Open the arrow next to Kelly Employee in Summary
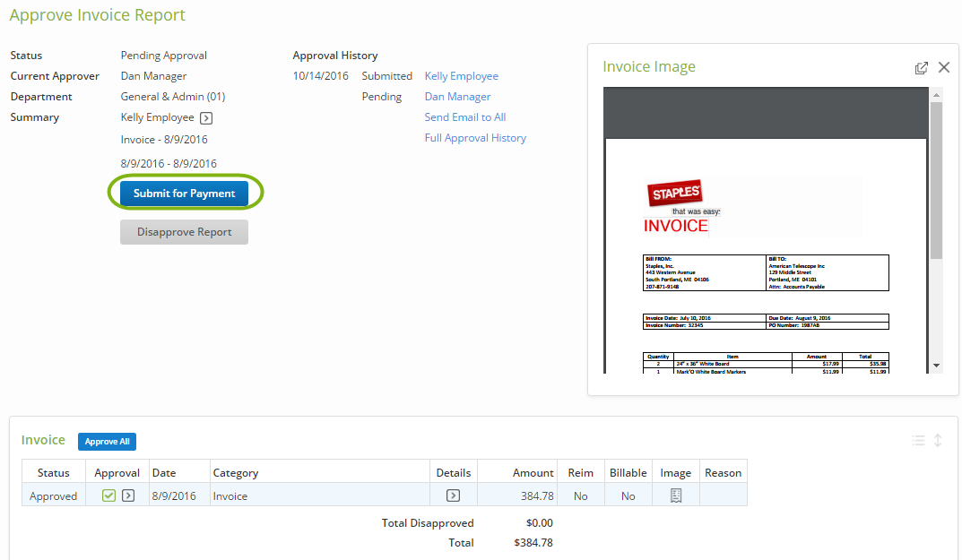The image size is (962, 560). point(205,117)
